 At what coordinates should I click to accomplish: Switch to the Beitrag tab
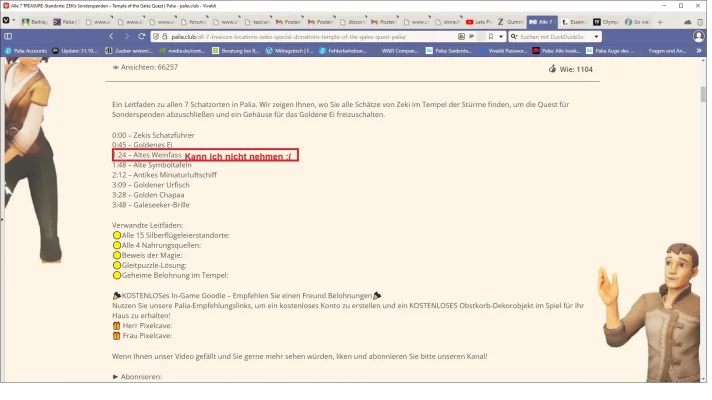tap(35, 22)
